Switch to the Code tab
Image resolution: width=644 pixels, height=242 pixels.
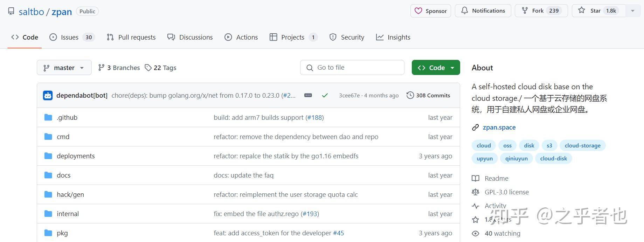point(25,37)
